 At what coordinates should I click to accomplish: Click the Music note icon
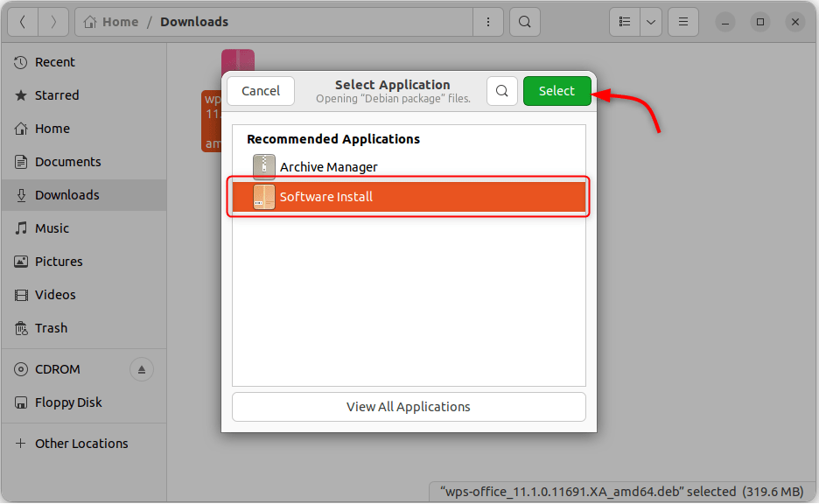point(21,228)
